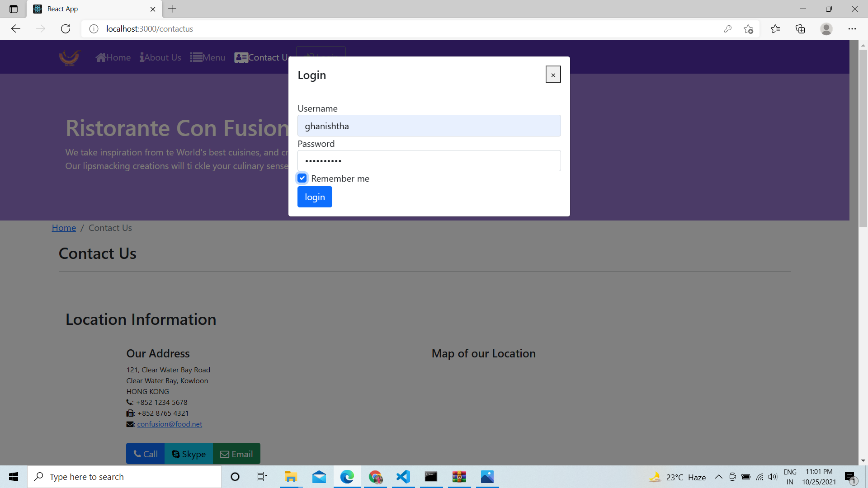The height and width of the screenshot is (488, 868).
Task: Open tab actions menu icon
Action: (x=14, y=9)
